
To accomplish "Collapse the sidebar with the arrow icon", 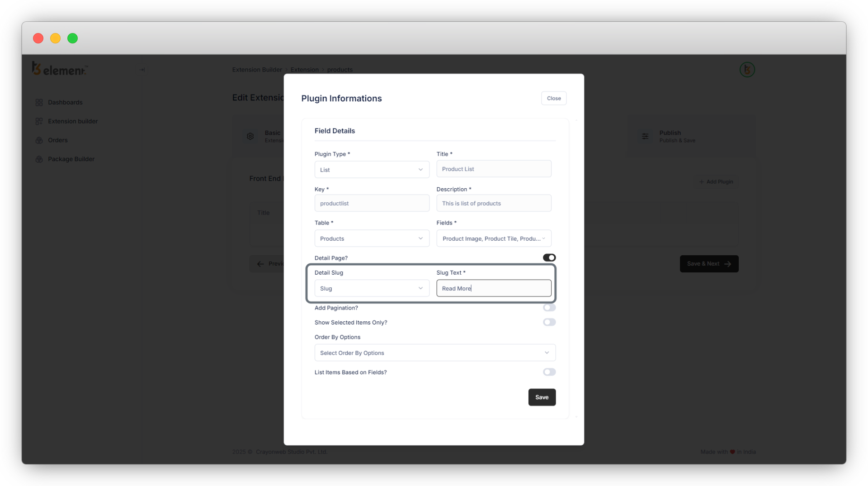I will pyautogui.click(x=142, y=70).
